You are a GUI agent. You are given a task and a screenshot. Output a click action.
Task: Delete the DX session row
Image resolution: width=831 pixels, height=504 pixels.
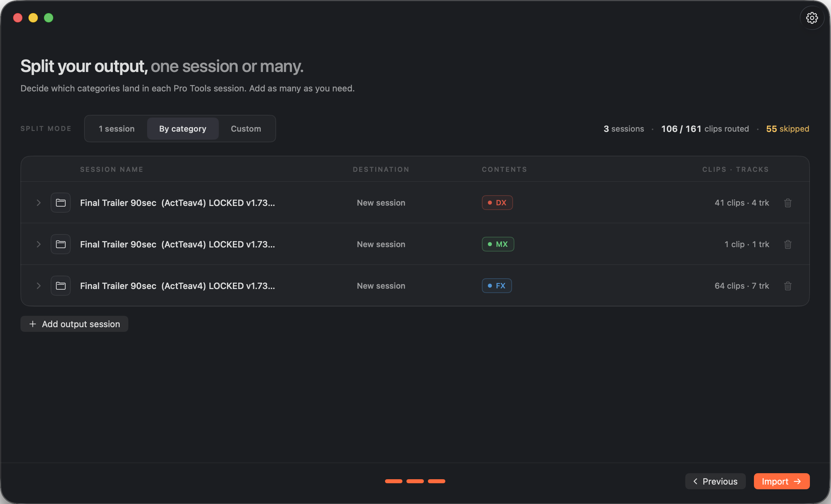pos(787,203)
